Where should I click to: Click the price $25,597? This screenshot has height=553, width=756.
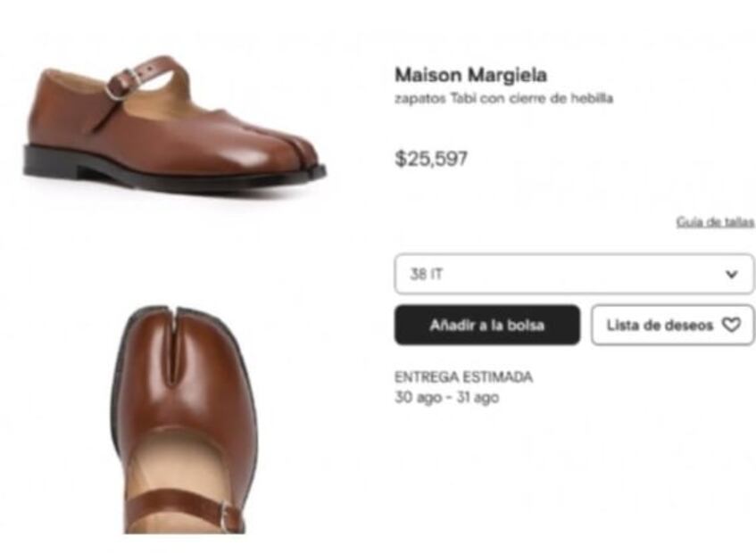[430, 161]
